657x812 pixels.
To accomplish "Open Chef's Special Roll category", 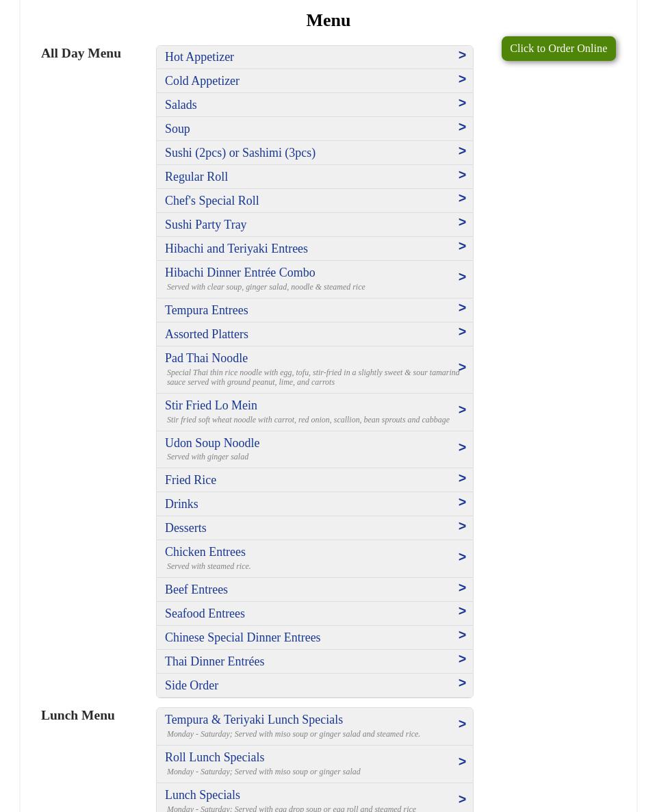I will pyautogui.click(x=212, y=201).
